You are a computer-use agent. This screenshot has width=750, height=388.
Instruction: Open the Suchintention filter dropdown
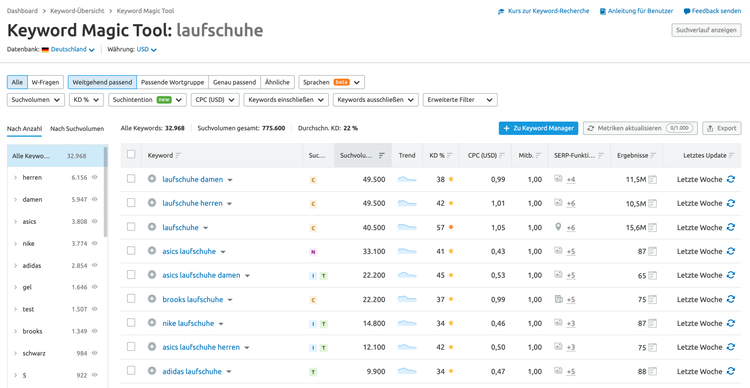[x=147, y=100]
